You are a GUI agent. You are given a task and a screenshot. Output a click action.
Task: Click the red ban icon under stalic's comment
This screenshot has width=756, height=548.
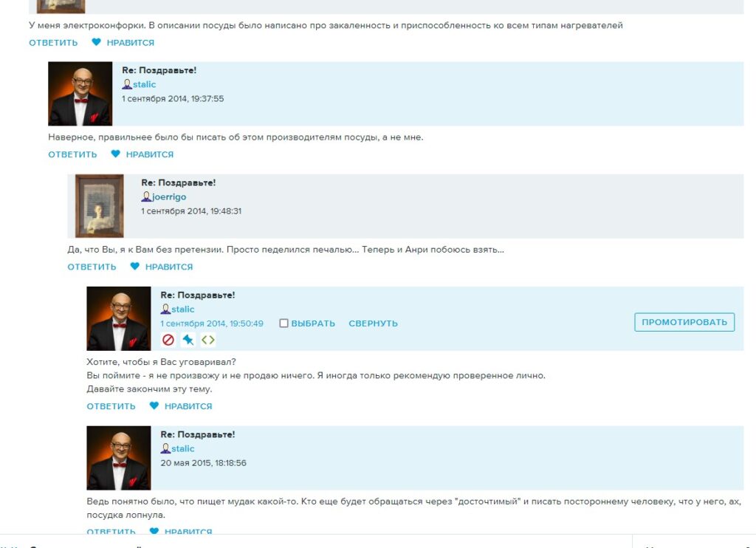tap(168, 340)
